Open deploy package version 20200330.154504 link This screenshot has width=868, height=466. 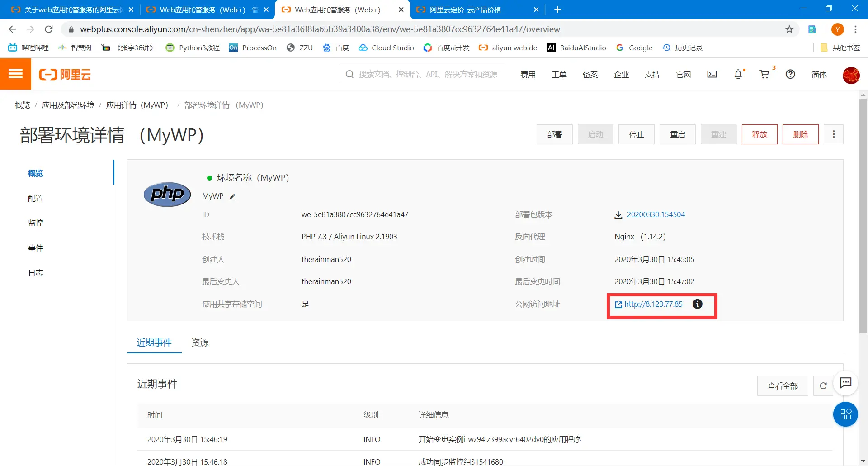click(x=656, y=214)
